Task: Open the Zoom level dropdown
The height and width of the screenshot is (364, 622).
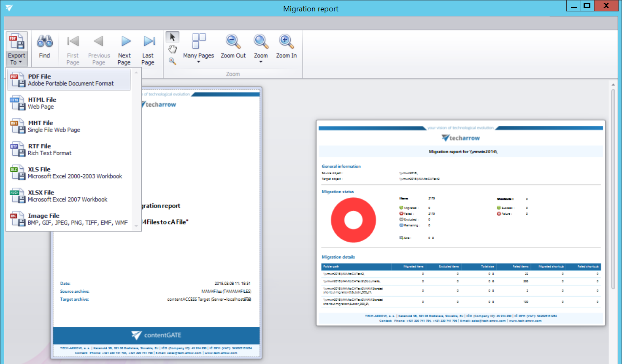Action: click(x=261, y=62)
